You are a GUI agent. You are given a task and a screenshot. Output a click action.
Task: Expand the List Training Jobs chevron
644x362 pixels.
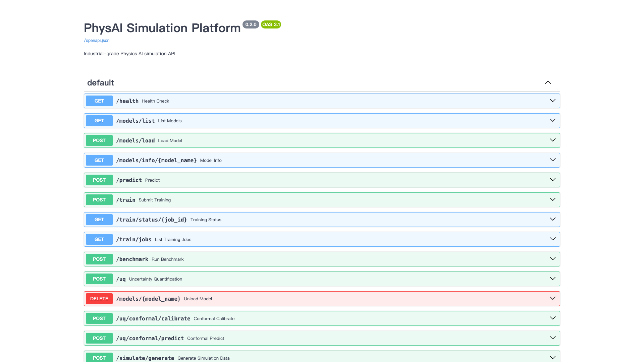pos(553,239)
